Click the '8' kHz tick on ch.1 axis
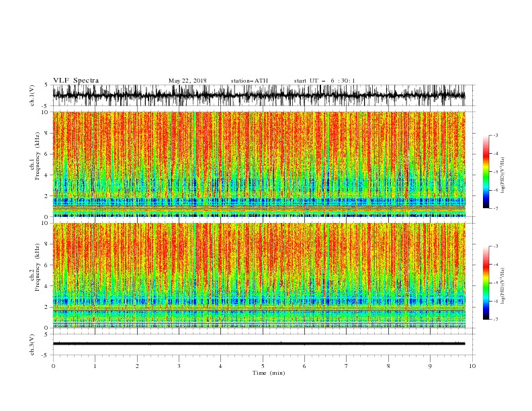The height and width of the screenshot is (411, 532). 47,133
